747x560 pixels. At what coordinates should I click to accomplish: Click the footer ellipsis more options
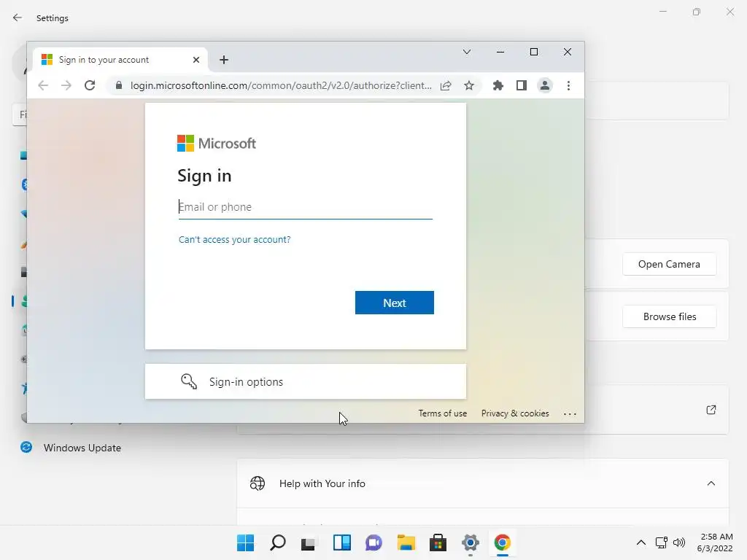[570, 414]
